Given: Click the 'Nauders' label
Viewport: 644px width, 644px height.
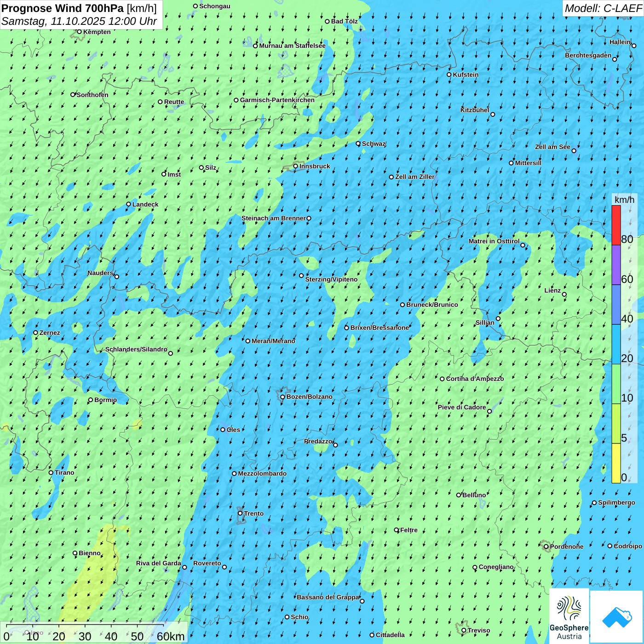Looking at the screenshot, I should [100, 273].
